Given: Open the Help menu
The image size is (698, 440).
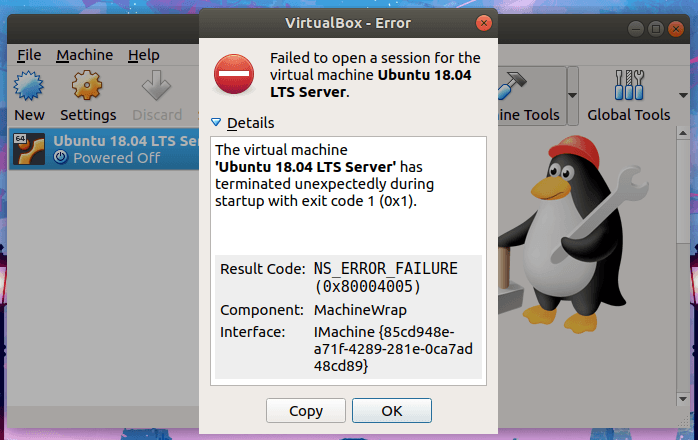Looking at the screenshot, I should (x=143, y=55).
